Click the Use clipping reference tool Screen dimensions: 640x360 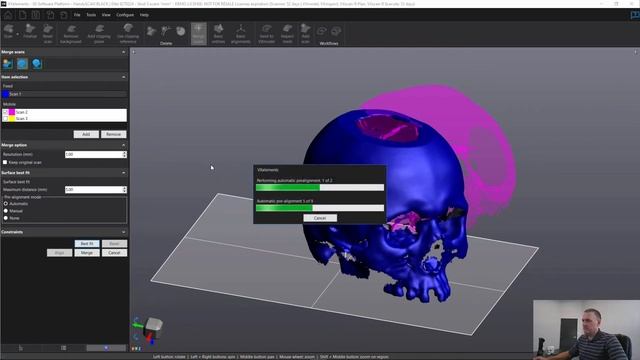point(128,33)
